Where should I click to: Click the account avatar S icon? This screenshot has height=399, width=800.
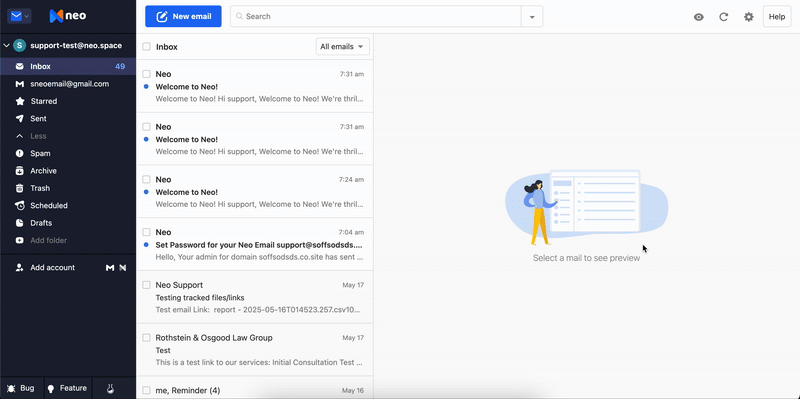[19, 45]
